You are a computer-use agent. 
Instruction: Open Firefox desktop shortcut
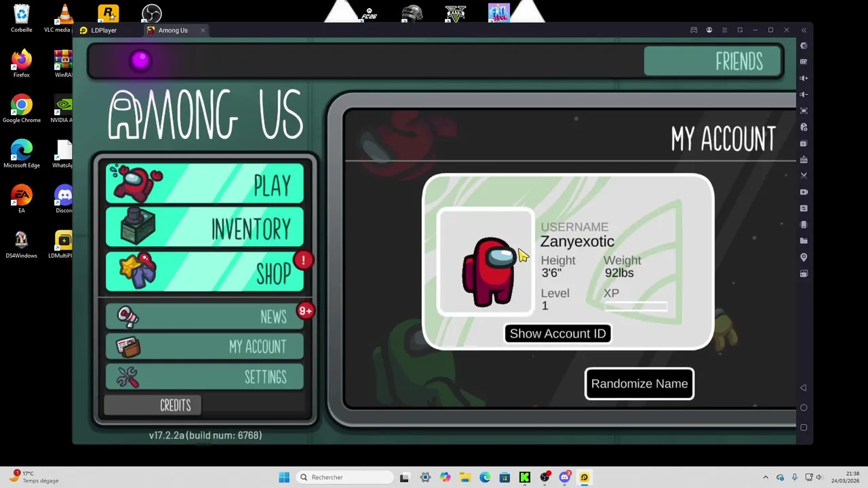click(x=22, y=64)
